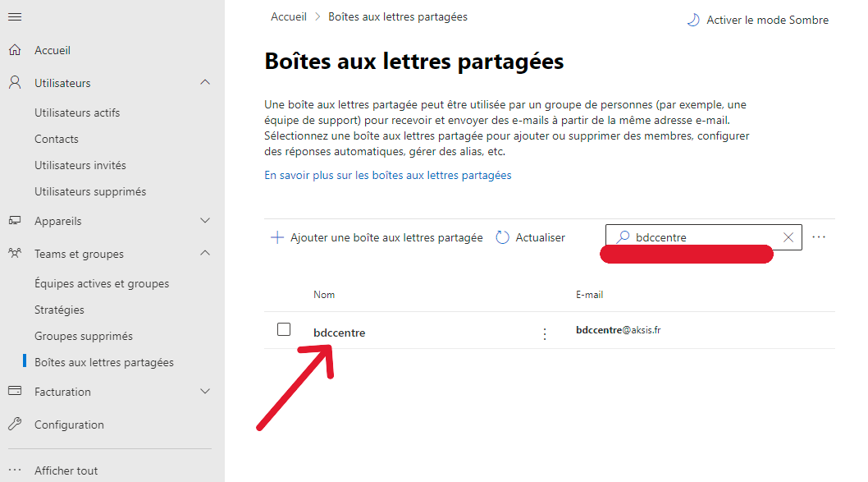This screenshot has height=482, width=868.
Task: Open the En savoir plus sur les boîtes link
Action: [387, 175]
